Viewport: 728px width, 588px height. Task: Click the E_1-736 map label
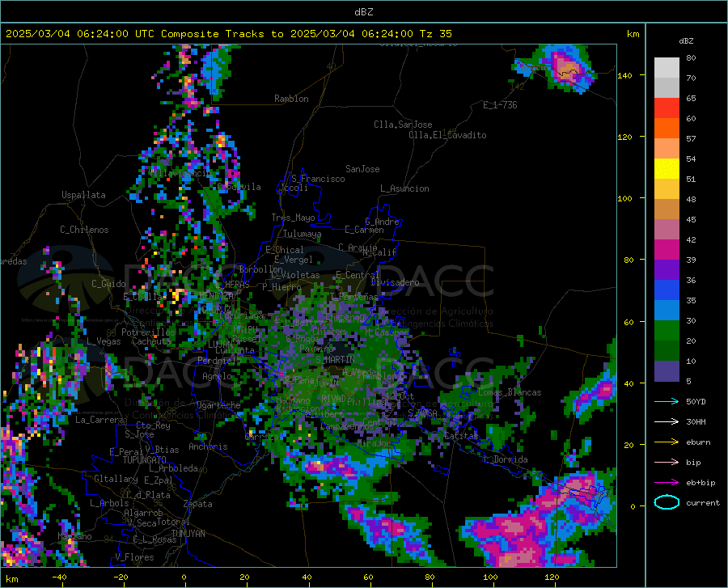pyautogui.click(x=500, y=105)
